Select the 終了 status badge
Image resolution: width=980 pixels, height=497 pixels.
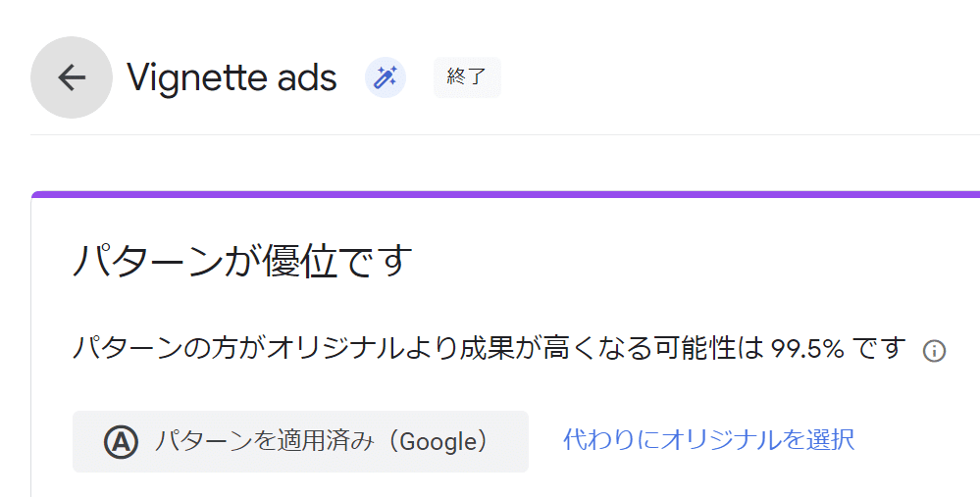pos(467,77)
